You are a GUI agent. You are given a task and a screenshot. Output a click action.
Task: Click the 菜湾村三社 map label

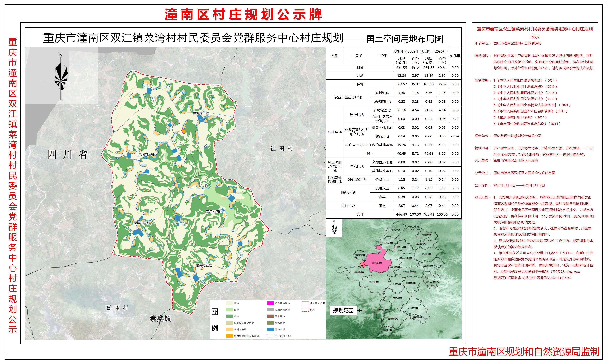(x=142, y=223)
